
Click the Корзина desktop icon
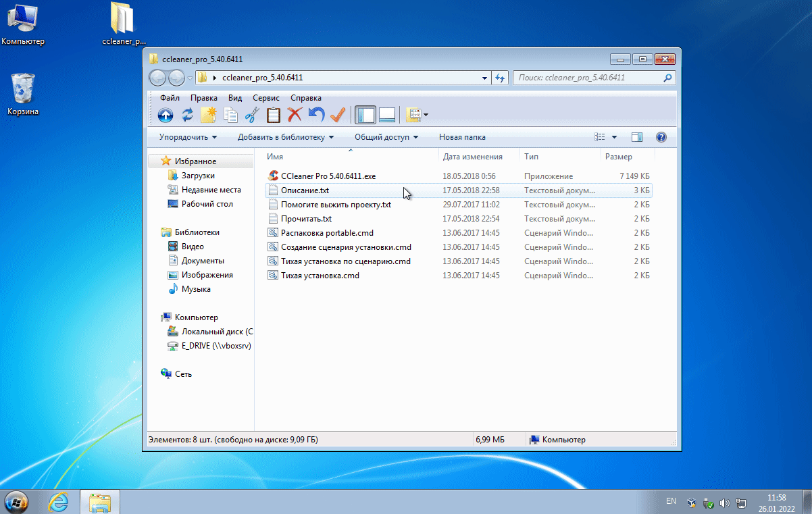pos(24,95)
